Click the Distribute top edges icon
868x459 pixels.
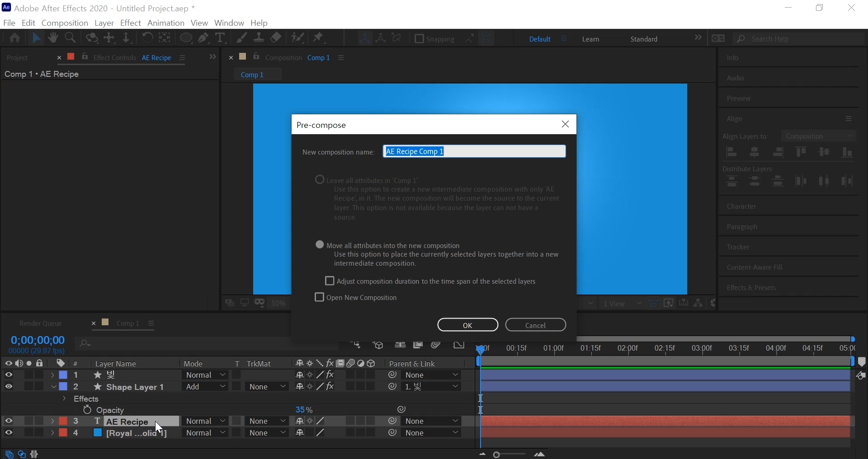(732, 182)
